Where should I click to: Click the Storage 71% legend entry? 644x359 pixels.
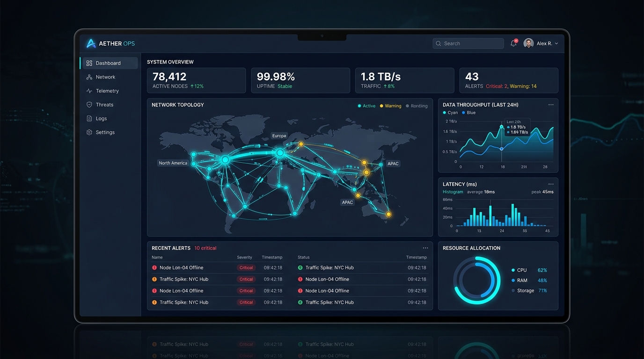click(529, 291)
